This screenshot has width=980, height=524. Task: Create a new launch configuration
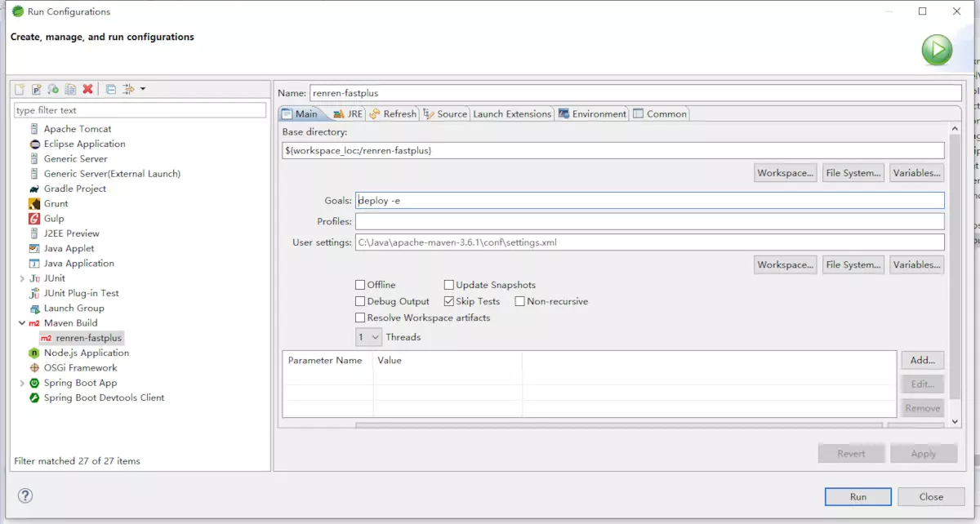[19, 89]
